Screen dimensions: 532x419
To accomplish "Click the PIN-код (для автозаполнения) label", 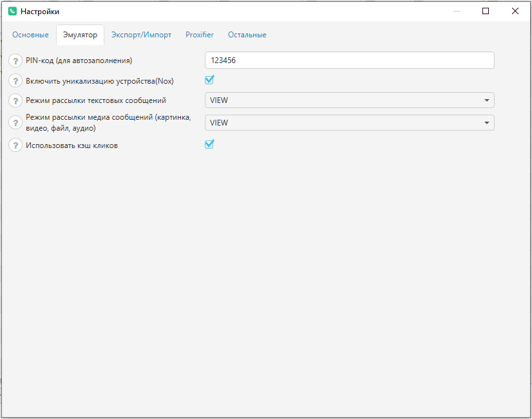I will click(x=79, y=61).
